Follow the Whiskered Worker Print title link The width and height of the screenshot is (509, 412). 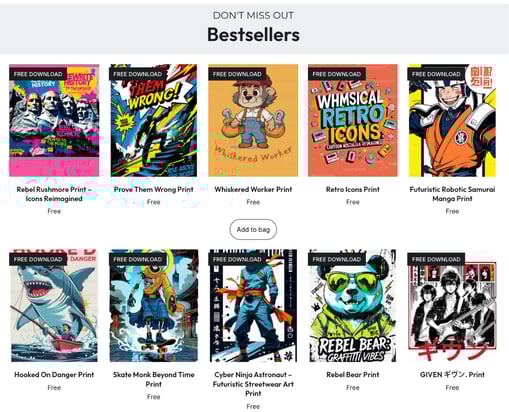(253, 189)
